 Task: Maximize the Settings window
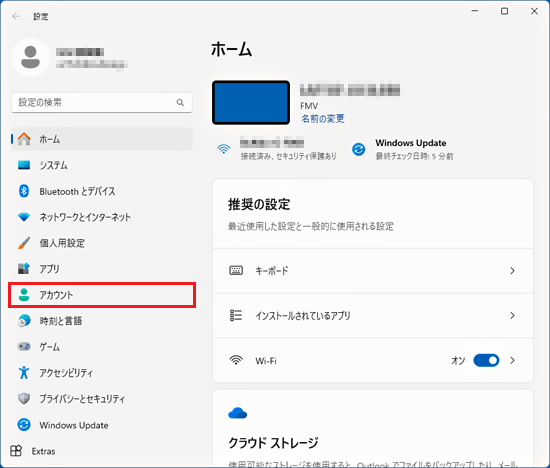(x=504, y=11)
